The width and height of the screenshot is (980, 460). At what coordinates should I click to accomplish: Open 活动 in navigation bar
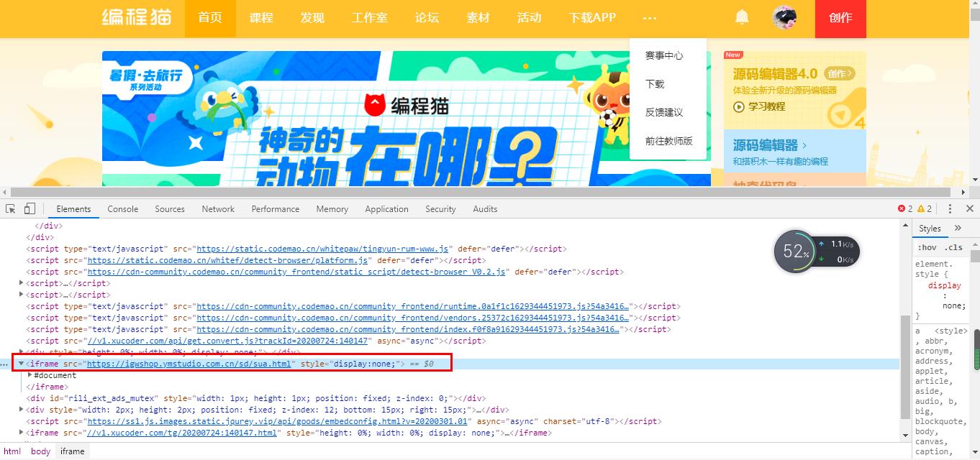(529, 18)
